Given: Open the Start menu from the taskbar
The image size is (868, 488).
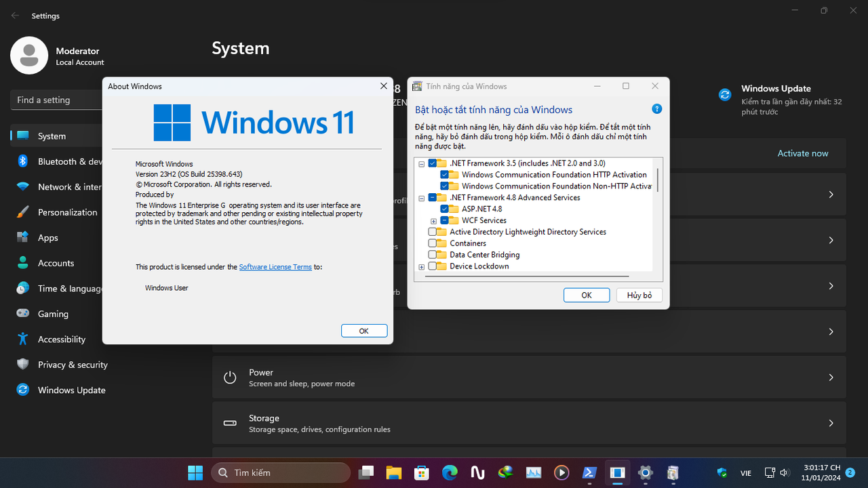Looking at the screenshot, I should [x=195, y=472].
